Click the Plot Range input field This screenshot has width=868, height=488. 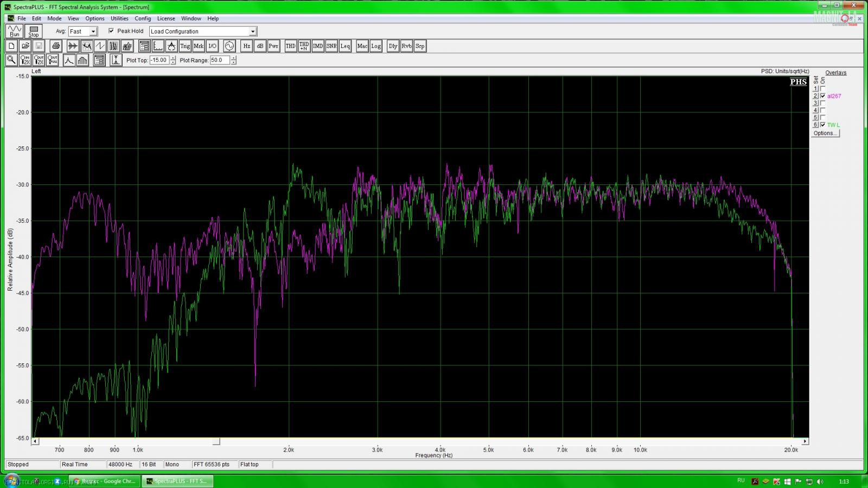pos(219,60)
